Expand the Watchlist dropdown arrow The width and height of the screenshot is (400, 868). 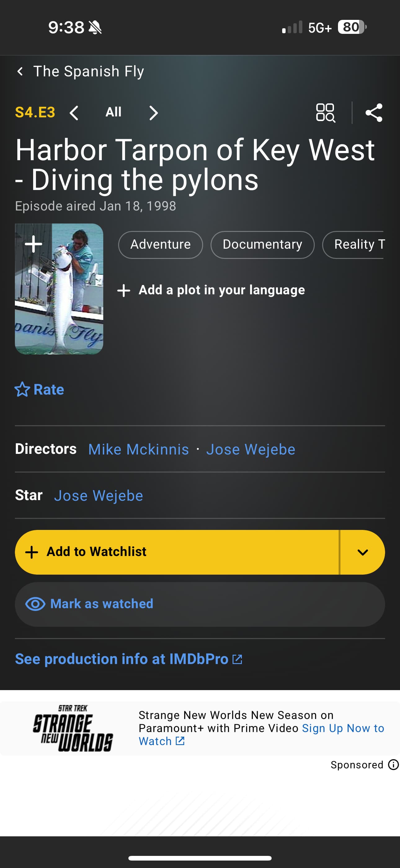coord(362,552)
